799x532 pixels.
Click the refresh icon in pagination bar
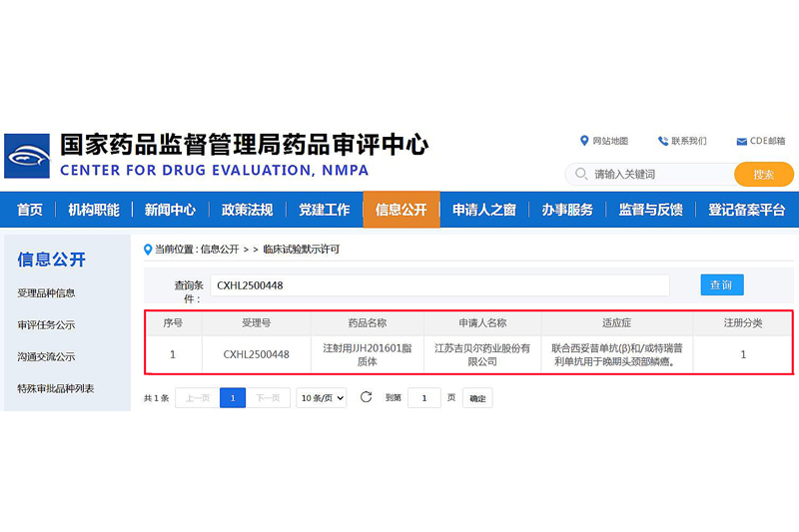point(367,397)
